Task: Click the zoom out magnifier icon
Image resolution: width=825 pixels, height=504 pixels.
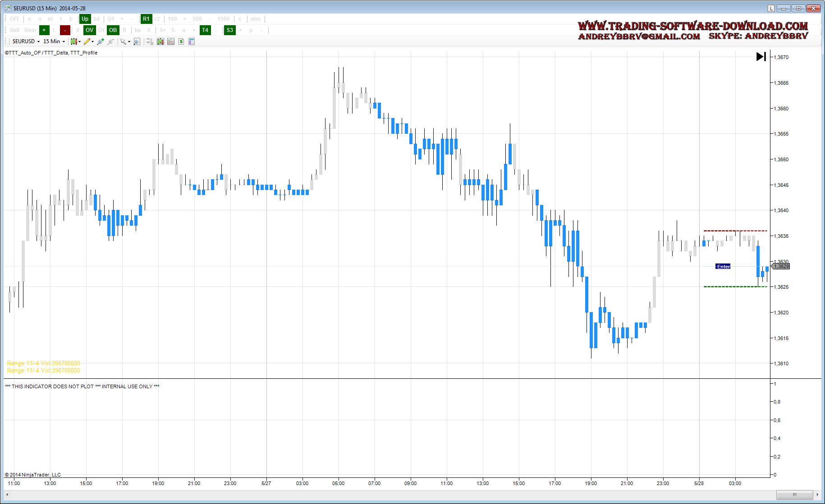Action: pyautogui.click(x=111, y=41)
